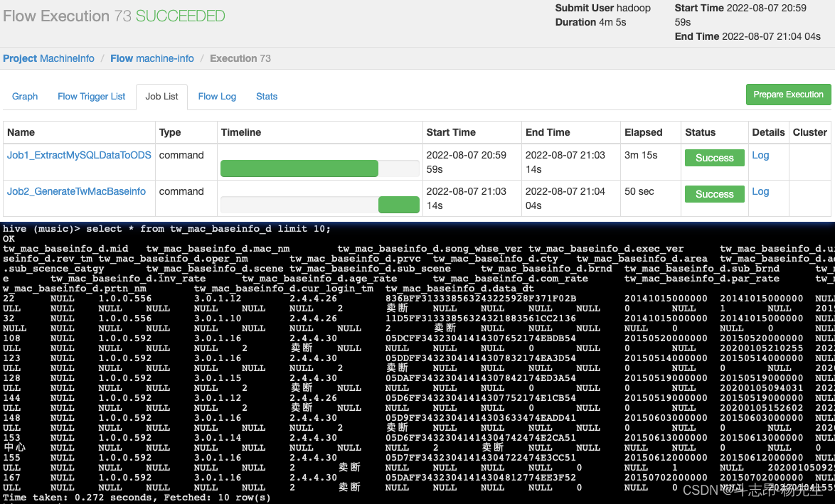The image size is (835, 504).
Task: Click the SUCCEEDED status in title
Action: 180,16
